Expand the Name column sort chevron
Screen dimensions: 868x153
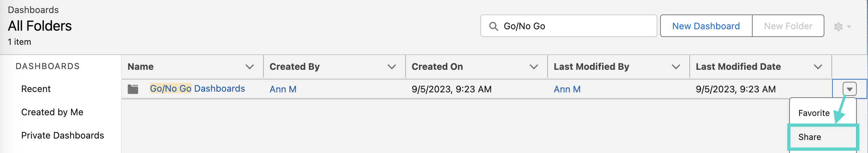250,67
